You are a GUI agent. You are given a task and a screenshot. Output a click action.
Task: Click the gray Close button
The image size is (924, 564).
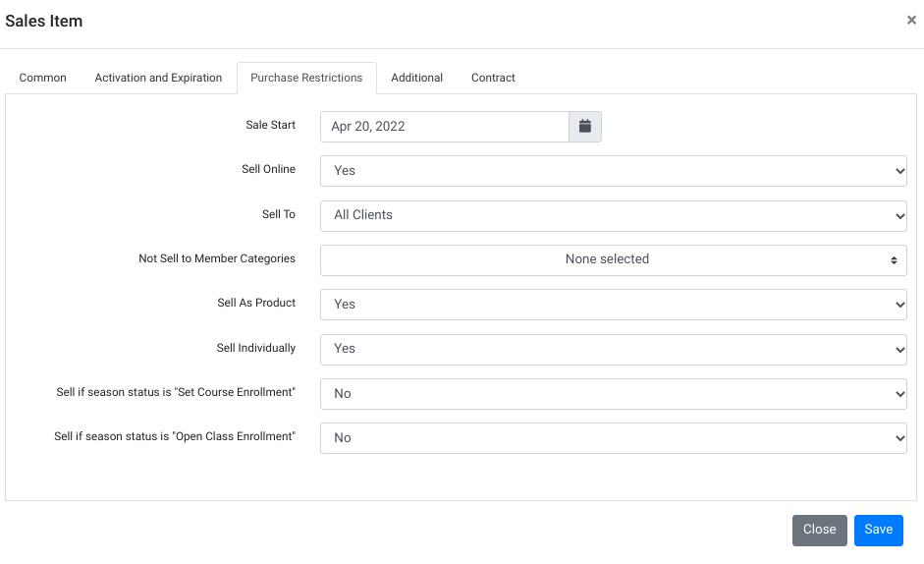(819, 530)
